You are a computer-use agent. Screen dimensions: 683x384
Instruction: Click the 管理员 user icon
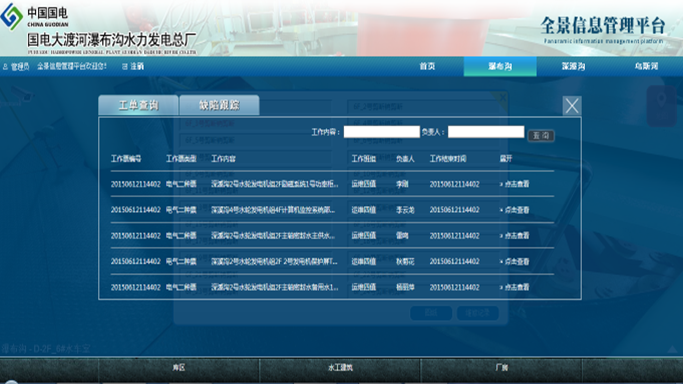pos(5,67)
